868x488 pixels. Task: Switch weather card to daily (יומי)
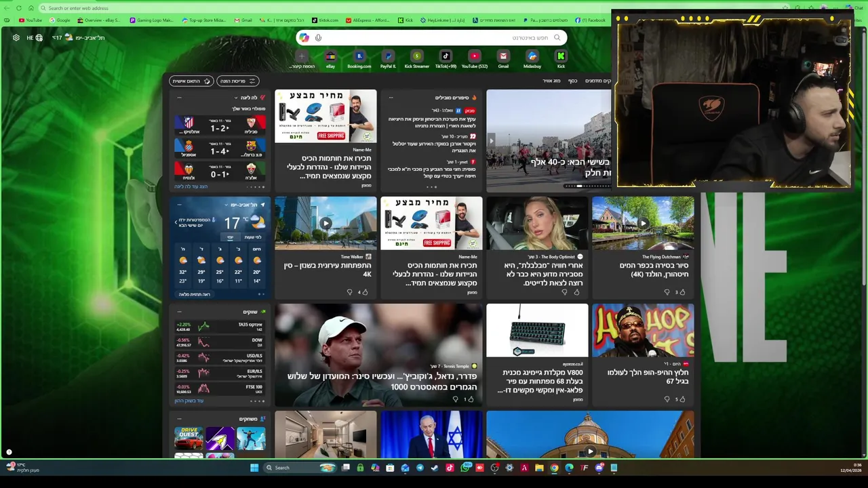click(x=230, y=237)
